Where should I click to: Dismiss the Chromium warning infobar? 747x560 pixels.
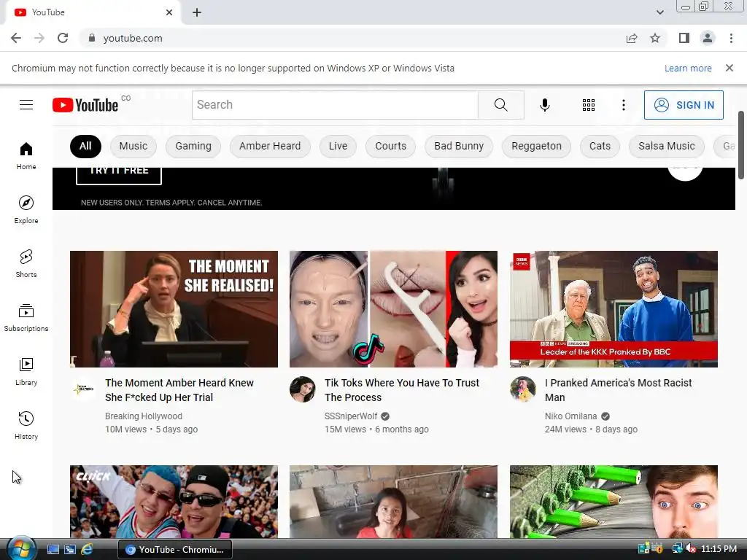[x=729, y=68]
